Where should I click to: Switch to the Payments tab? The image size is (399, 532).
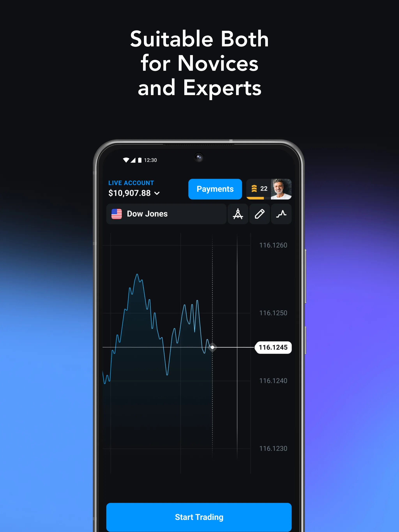coord(215,189)
